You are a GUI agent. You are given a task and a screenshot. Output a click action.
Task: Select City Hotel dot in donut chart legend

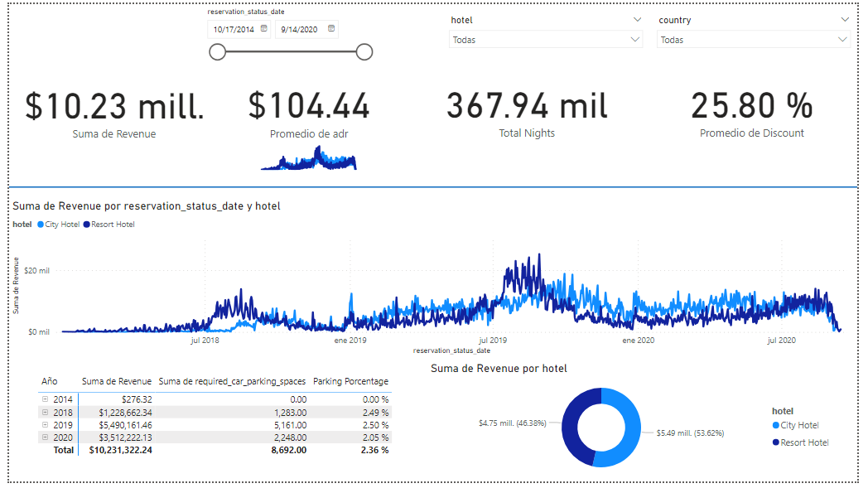[x=775, y=425]
